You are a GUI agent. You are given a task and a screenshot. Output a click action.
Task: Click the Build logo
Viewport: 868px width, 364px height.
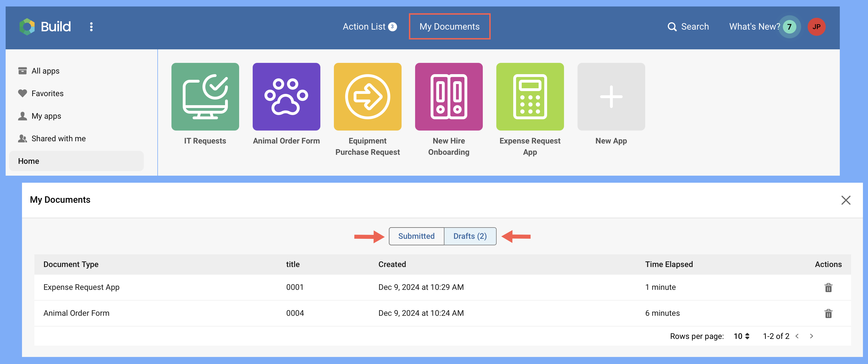coord(46,26)
